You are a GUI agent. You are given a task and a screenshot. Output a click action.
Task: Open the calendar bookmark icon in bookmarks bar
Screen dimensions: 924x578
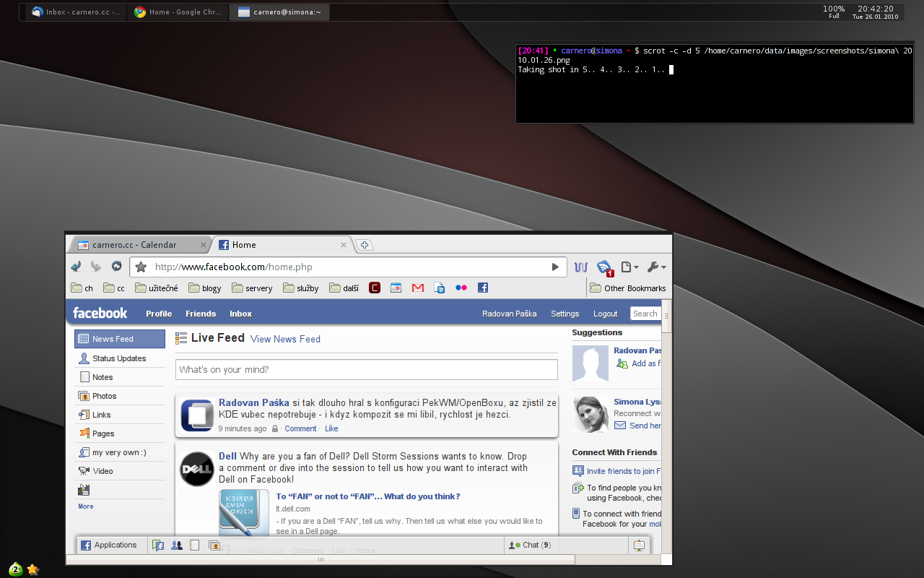click(396, 288)
